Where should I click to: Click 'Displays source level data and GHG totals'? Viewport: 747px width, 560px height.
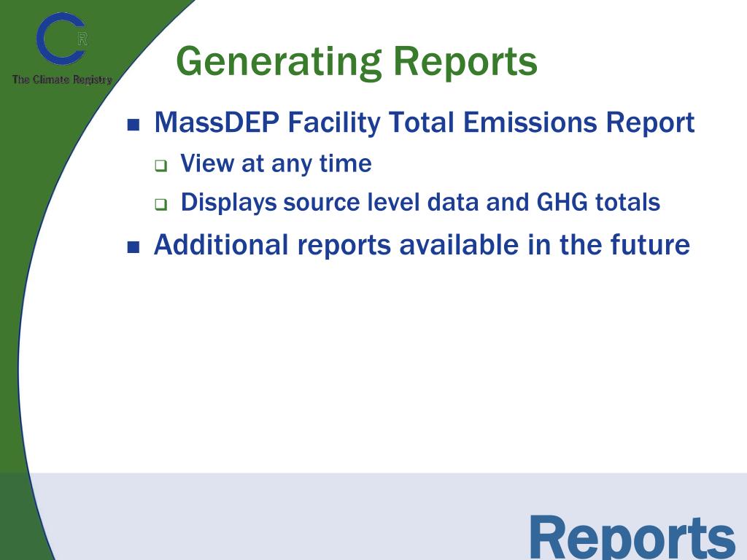[x=420, y=203]
